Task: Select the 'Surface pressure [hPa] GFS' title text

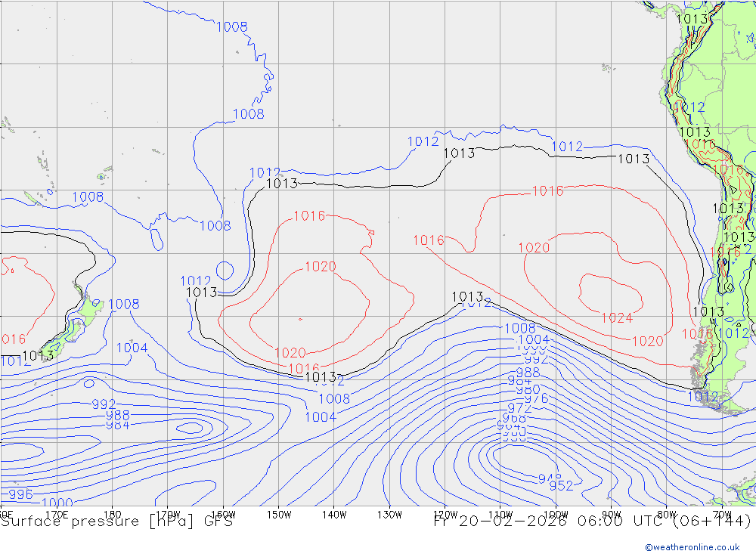Action: 116,522
